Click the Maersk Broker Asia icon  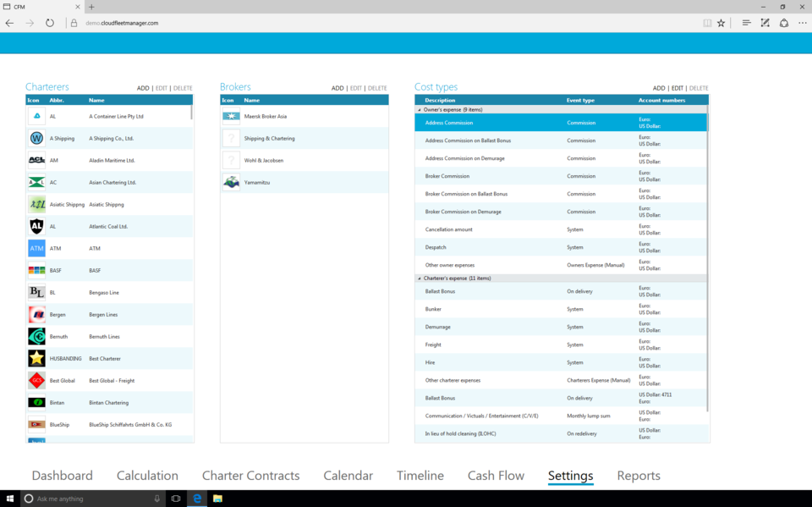(231, 116)
